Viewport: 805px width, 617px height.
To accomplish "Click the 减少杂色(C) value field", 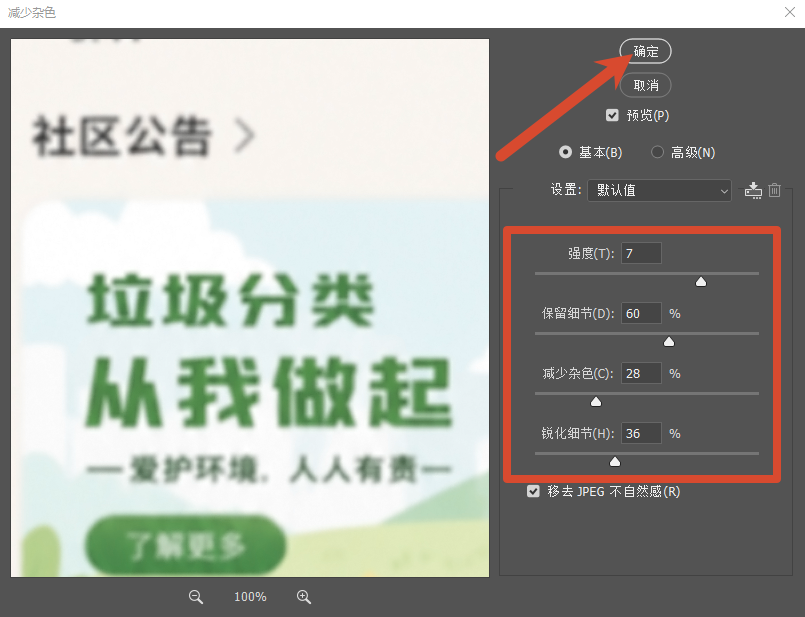I will (641, 374).
